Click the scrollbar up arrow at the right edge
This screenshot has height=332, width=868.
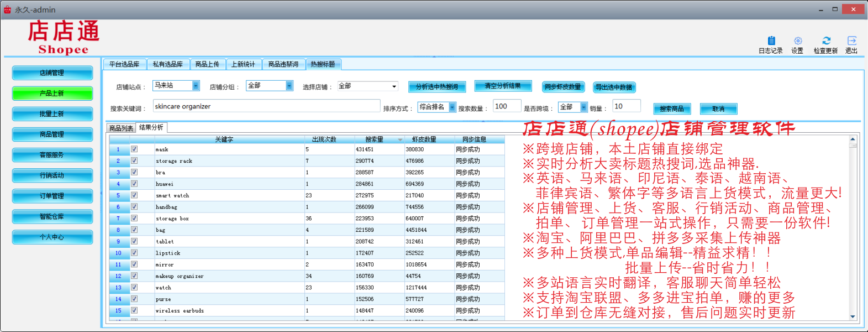[x=853, y=139]
